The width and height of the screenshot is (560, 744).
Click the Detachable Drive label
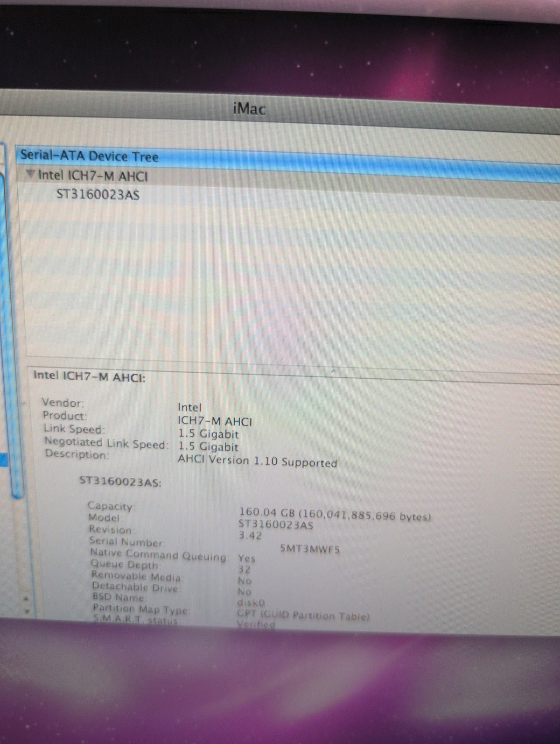(x=136, y=587)
